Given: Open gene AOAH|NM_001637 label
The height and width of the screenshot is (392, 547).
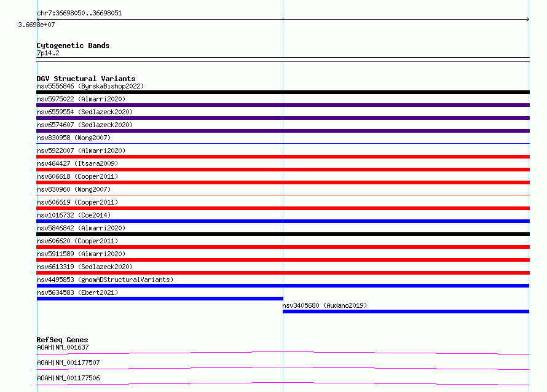Looking at the screenshot, I should click(x=63, y=347).
